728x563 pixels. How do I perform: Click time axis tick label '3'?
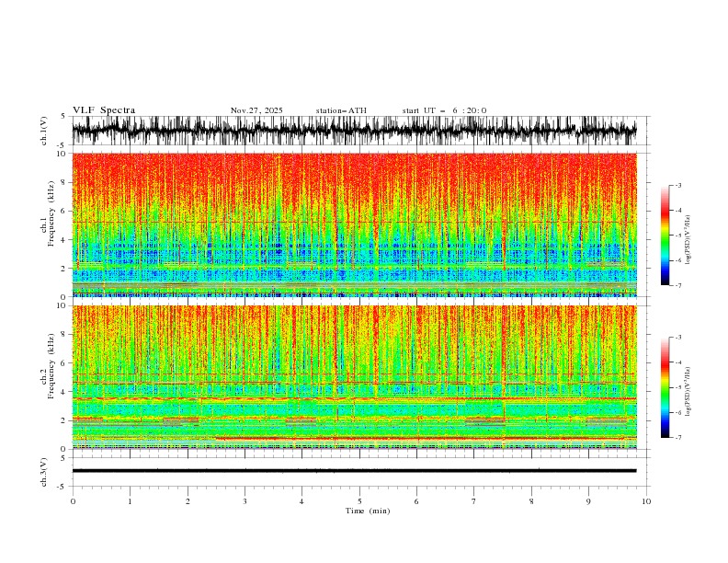coord(245,501)
